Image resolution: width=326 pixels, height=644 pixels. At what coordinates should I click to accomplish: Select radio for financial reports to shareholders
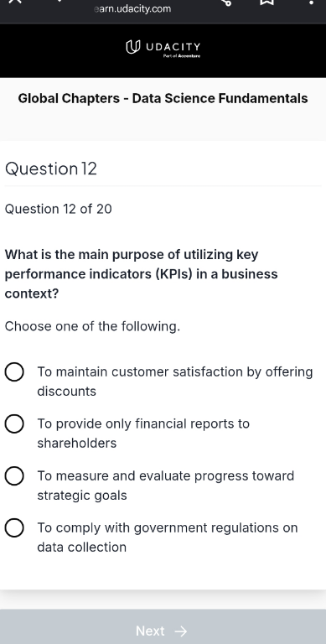(14, 423)
